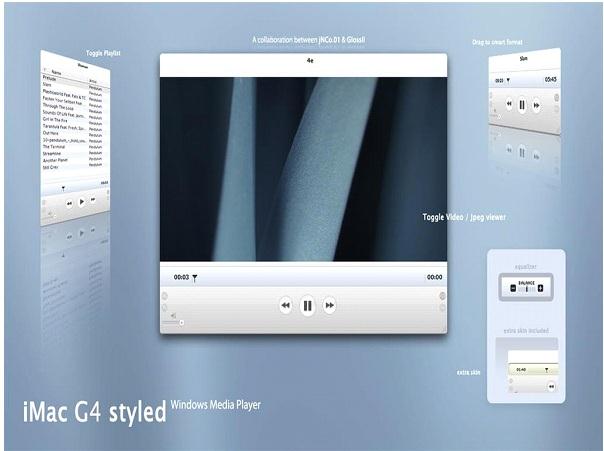604x451 pixels.
Task: Click rewind in the playlist-view player
Action: (69, 203)
